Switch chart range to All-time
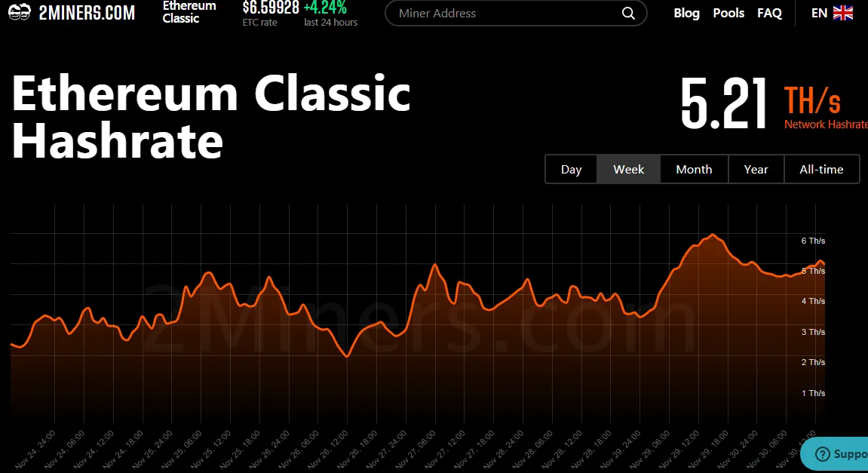 click(821, 170)
